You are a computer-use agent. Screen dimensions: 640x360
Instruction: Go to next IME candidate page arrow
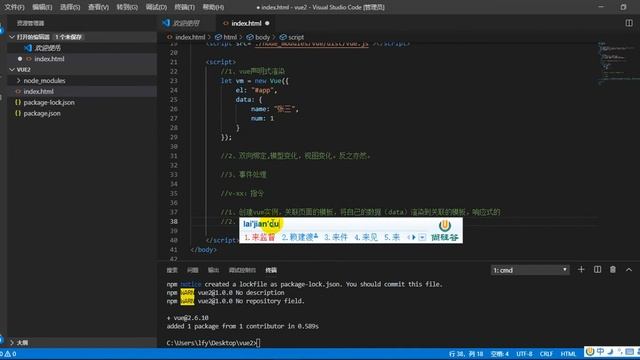click(414, 237)
